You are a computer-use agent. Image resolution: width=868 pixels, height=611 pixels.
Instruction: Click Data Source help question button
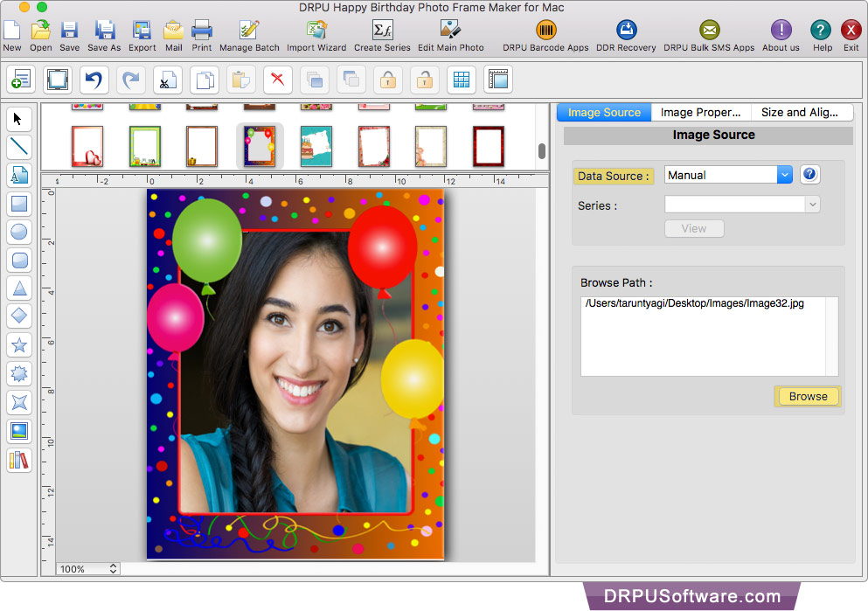tap(809, 174)
